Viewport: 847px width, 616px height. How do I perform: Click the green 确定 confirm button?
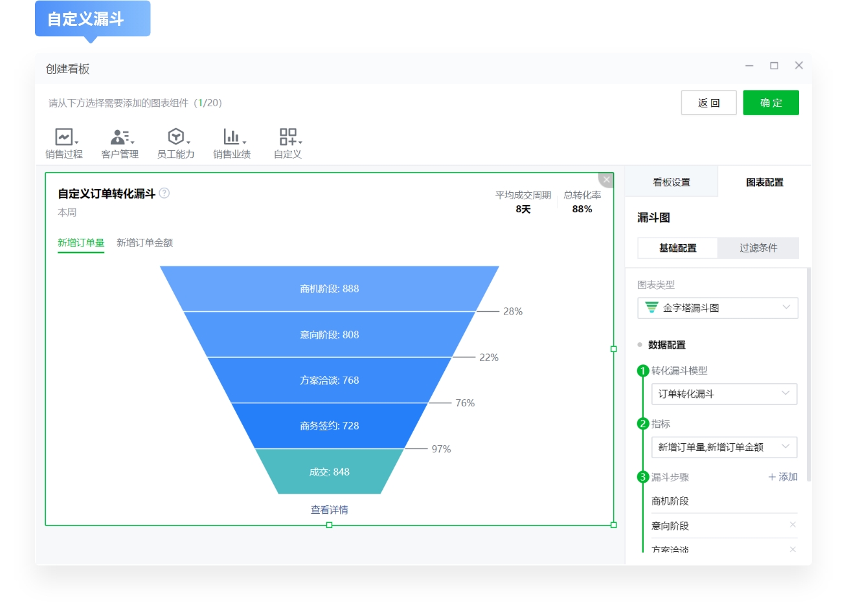pos(771,102)
